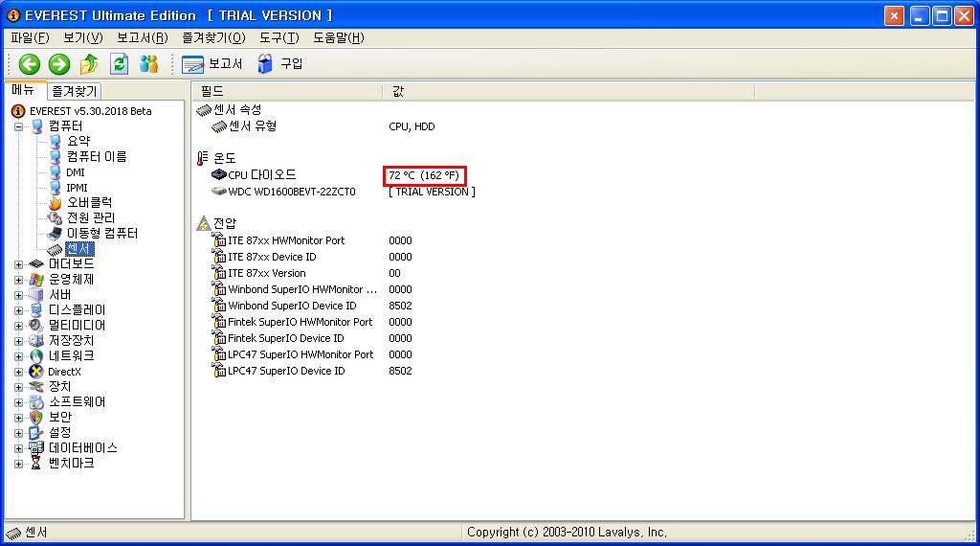
Task: Select the 전원 관리 tree item
Action: 91,218
